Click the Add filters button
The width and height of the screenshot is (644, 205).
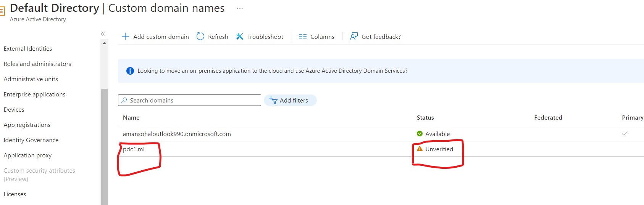tap(290, 100)
